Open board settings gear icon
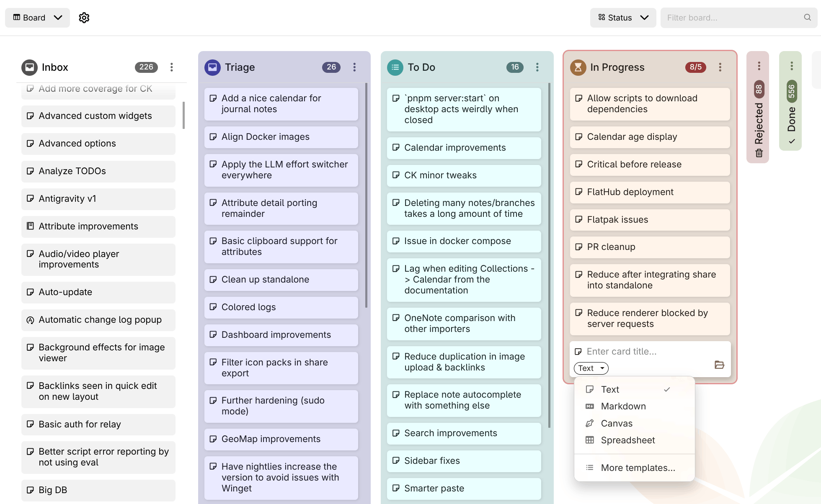821x504 pixels. pyautogui.click(x=84, y=18)
